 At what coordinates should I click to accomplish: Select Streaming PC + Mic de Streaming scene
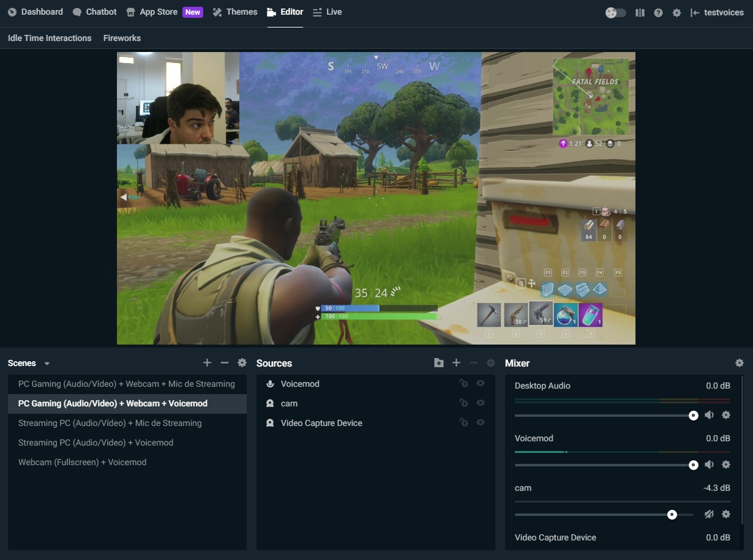(x=127, y=423)
